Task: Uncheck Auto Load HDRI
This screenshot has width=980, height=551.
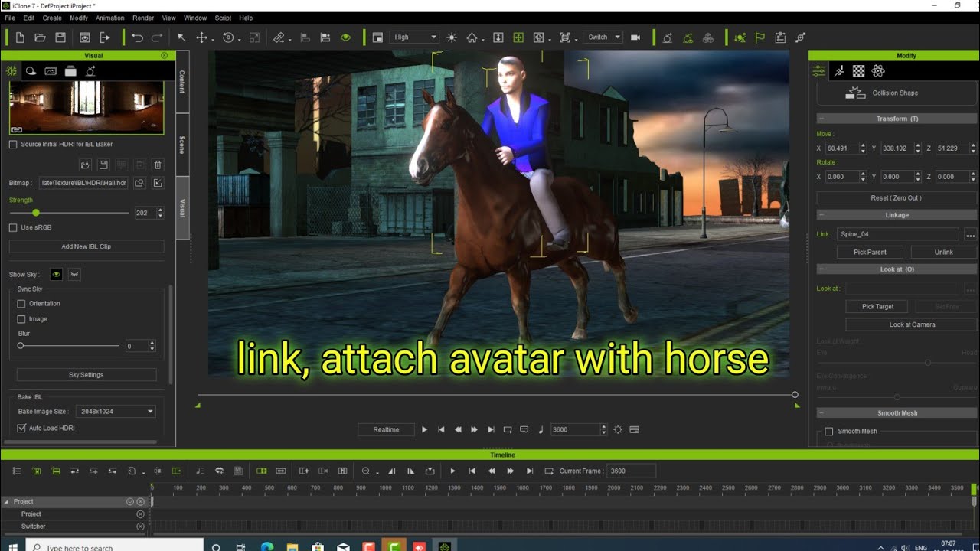Action: pos(21,428)
